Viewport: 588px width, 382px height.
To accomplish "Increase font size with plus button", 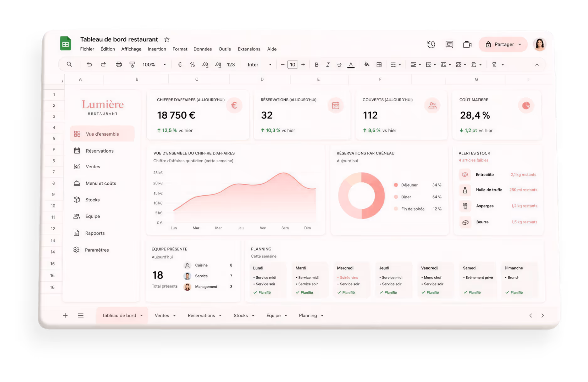I will tap(303, 65).
